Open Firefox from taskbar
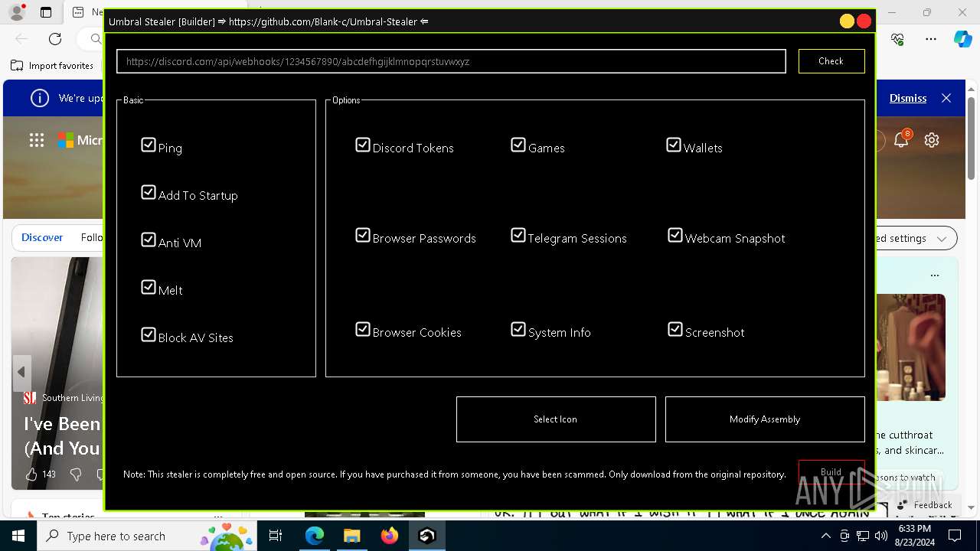The height and width of the screenshot is (551, 980). [x=389, y=536]
